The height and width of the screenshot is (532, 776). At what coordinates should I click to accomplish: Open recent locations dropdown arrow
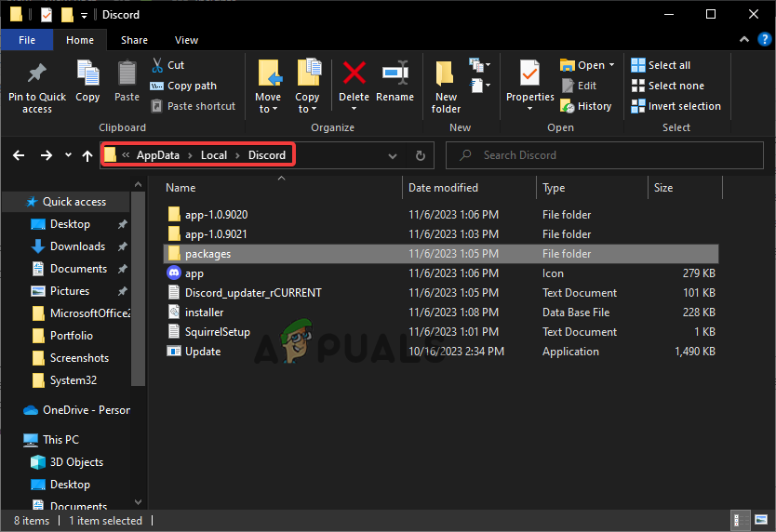68,155
